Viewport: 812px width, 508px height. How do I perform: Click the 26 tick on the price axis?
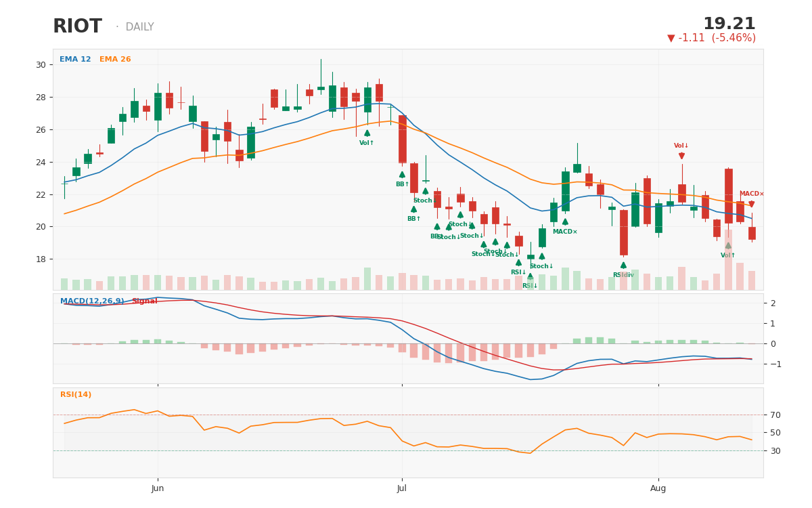pos(41,130)
